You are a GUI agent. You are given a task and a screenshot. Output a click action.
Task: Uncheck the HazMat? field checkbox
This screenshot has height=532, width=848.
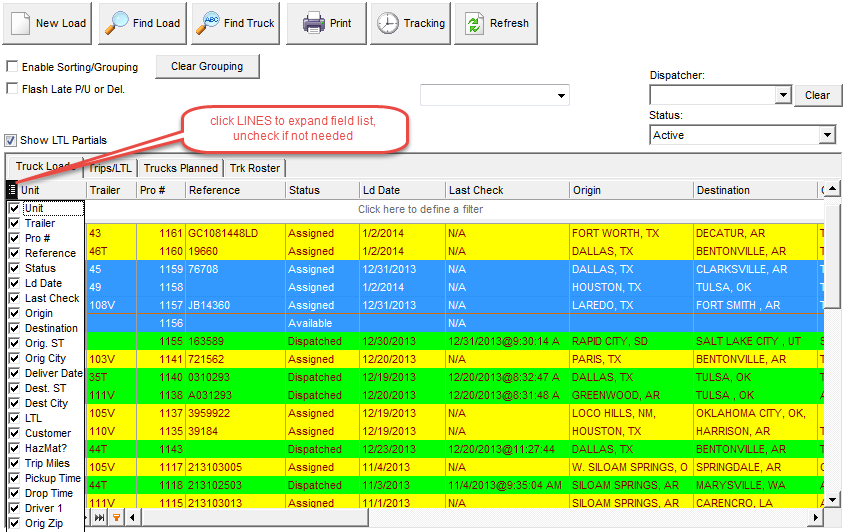(14, 448)
